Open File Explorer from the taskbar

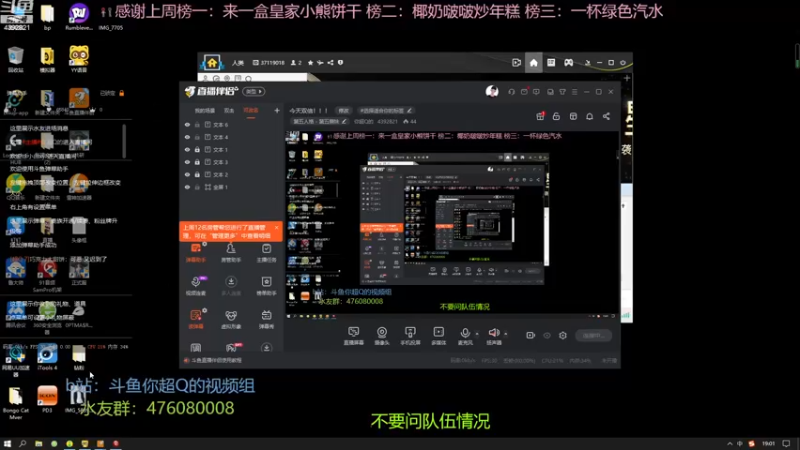(38, 444)
